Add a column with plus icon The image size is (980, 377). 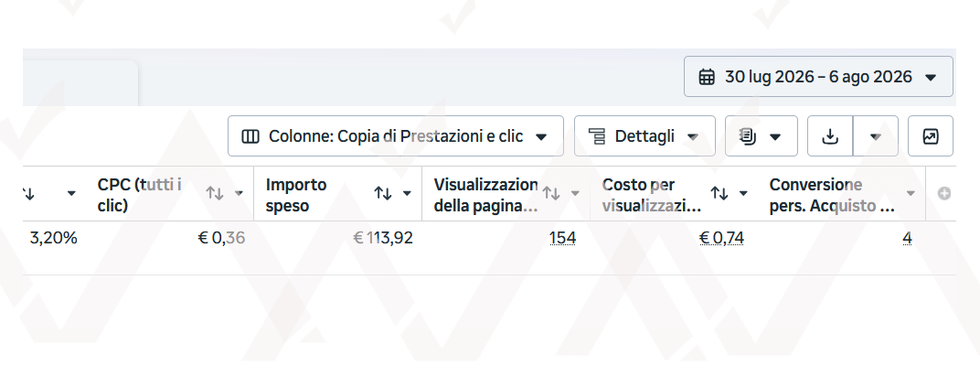coord(944,194)
